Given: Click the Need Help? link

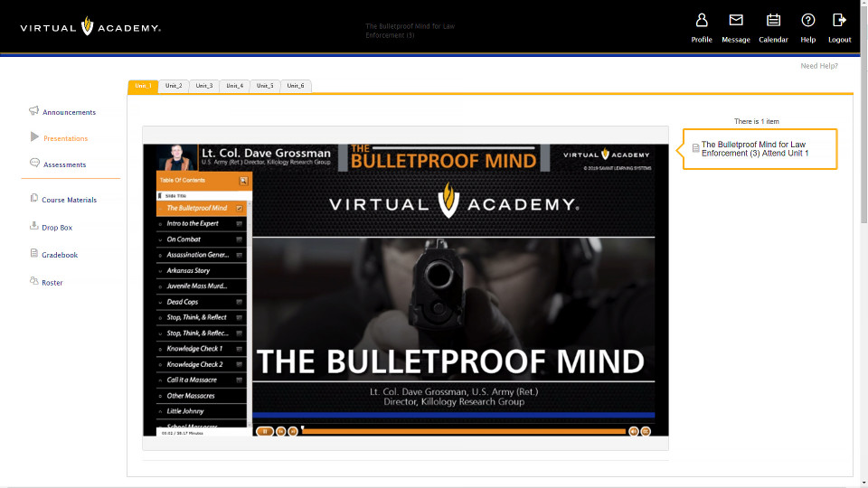Looking at the screenshot, I should (818, 66).
